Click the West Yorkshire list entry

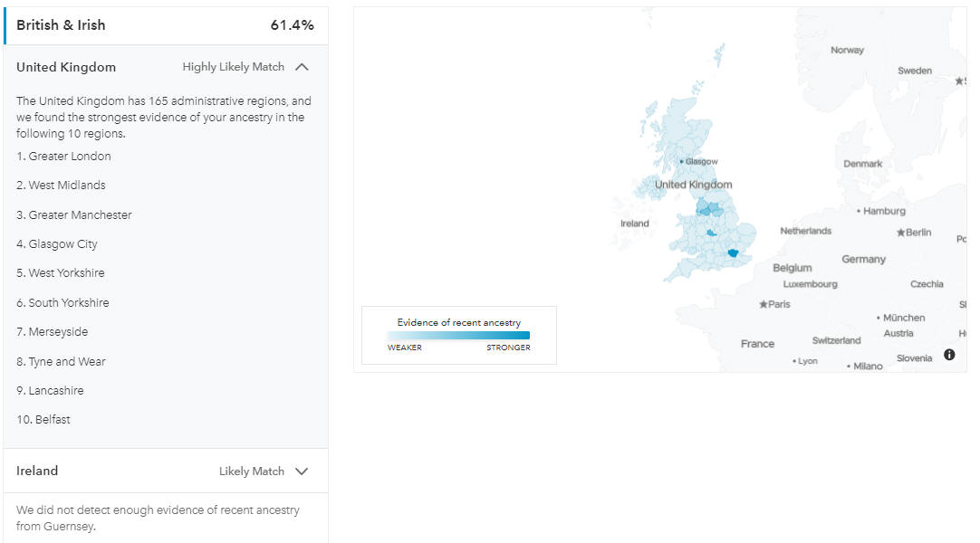tap(61, 272)
